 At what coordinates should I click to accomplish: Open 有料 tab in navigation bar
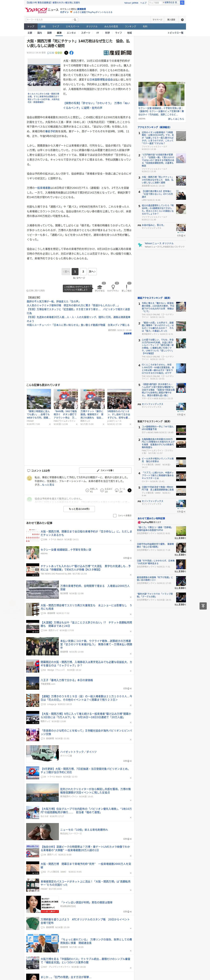[x=145, y=27]
